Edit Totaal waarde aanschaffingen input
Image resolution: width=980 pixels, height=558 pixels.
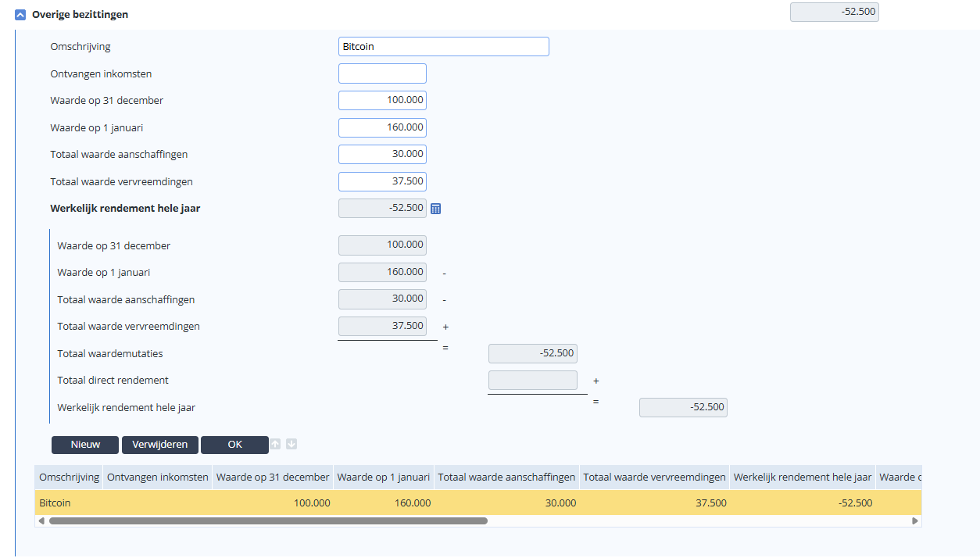click(x=382, y=155)
